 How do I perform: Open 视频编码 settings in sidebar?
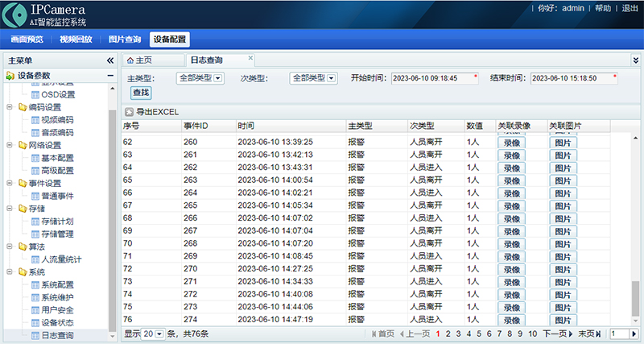[x=57, y=120]
